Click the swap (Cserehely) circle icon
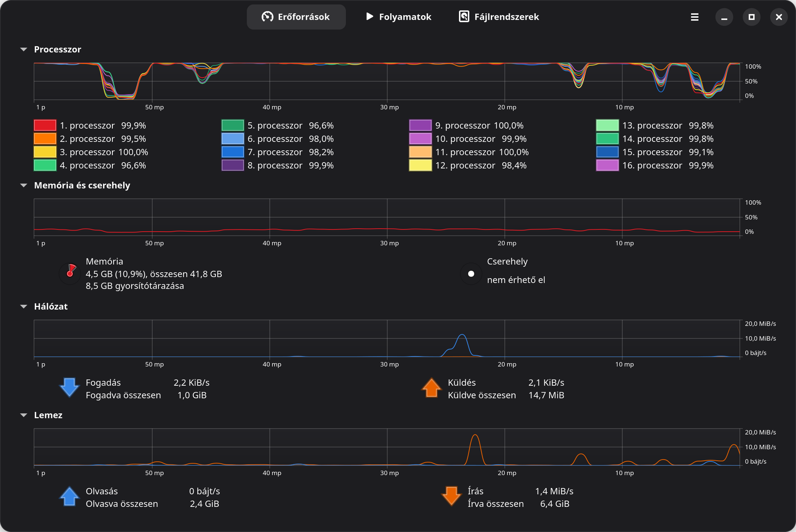The height and width of the screenshot is (532, 796). point(471,274)
